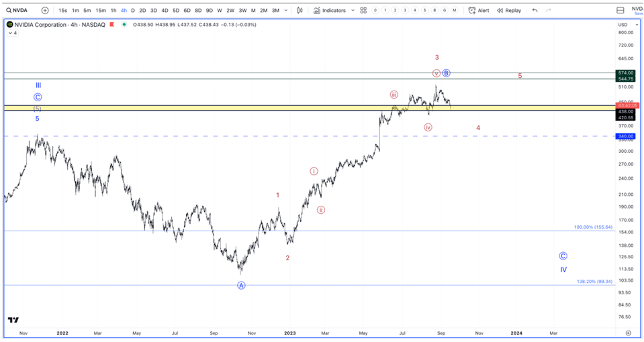This screenshot has width=644, height=342.
Task: Click the circled 4 quick button
Action: point(415,10)
